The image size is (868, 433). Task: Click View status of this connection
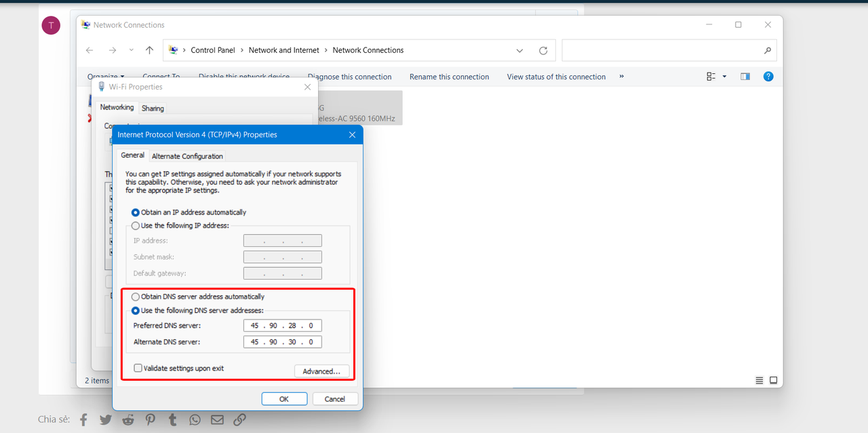pos(556,77)
